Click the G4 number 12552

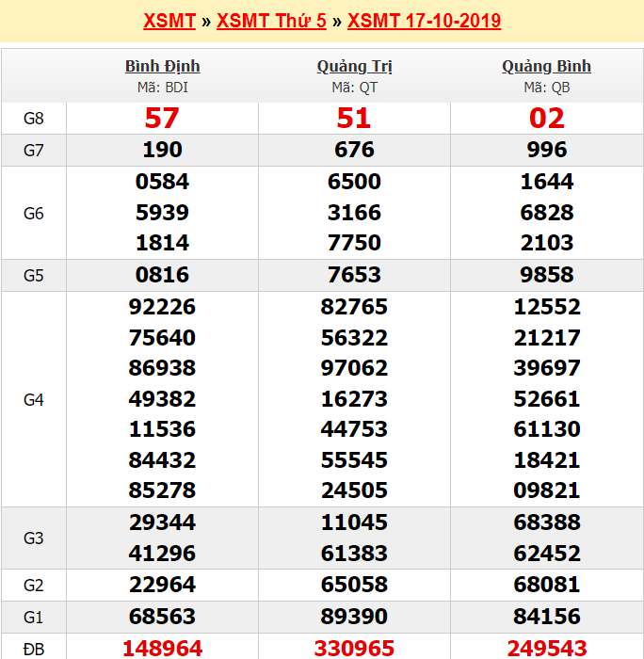pos(546,307)
